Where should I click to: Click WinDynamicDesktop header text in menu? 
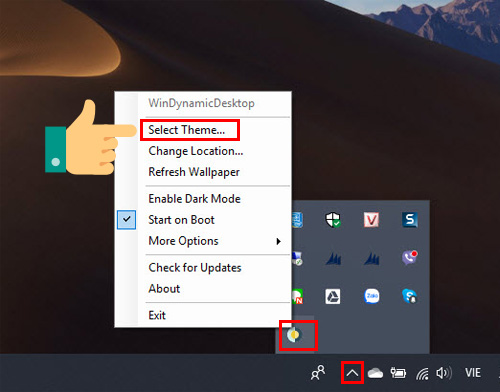[x=201, y=103]
